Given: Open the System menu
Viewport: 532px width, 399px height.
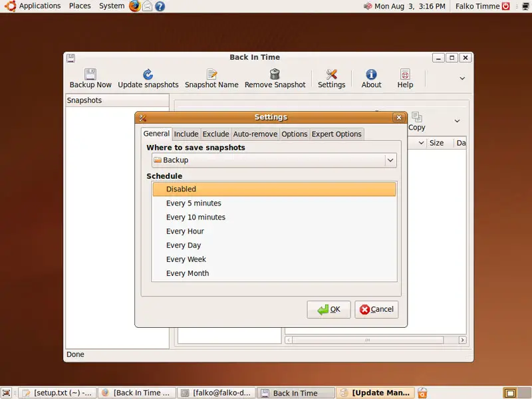Looking at the screenshot, I should [x=112, y=6].
